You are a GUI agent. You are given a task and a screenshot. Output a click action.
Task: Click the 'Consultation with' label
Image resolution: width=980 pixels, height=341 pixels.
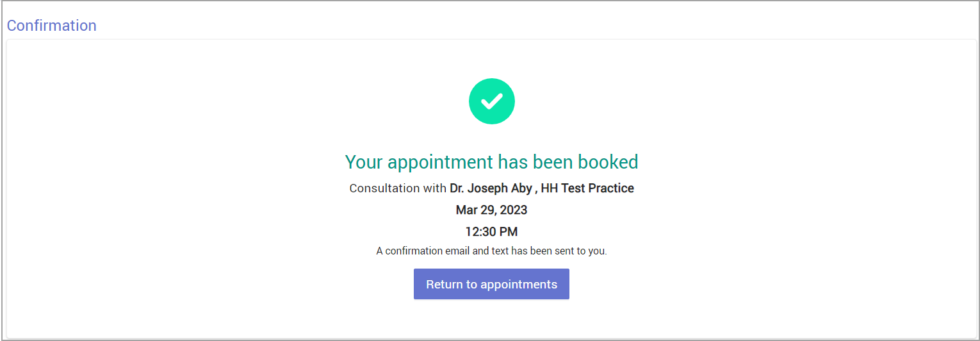tap(398, 188)
